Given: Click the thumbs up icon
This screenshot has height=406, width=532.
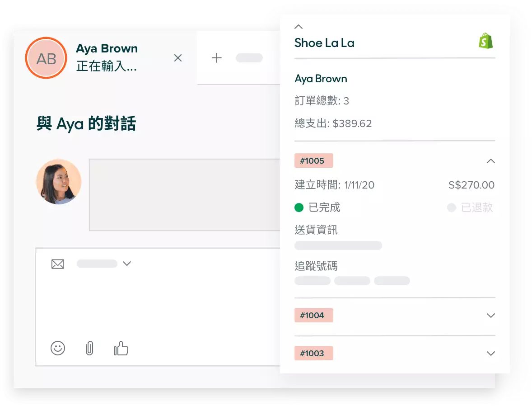Looking at the screenshot, I should click(x=121, y=348).
